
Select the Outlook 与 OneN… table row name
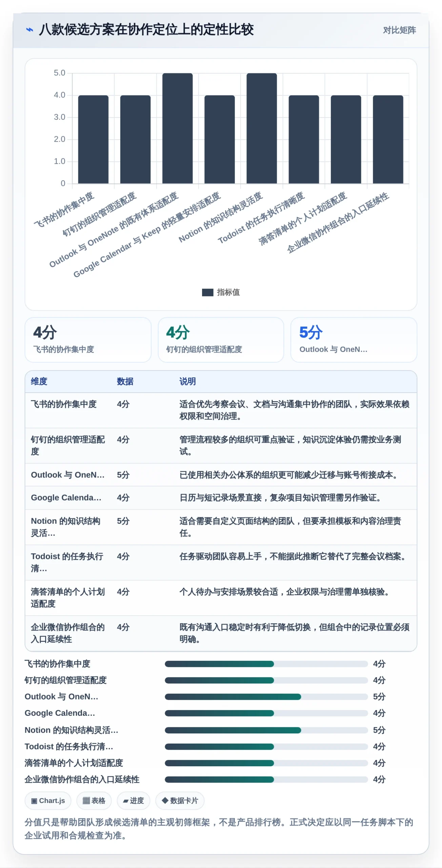pos(67,475)
